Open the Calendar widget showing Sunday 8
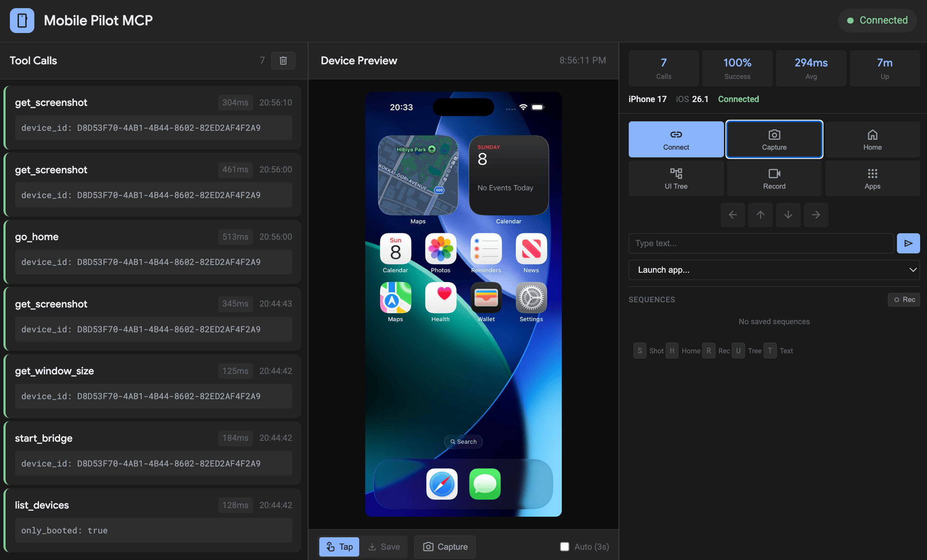Image resolution: width=927 pixels, height=560 pixels. pos(509,175)
